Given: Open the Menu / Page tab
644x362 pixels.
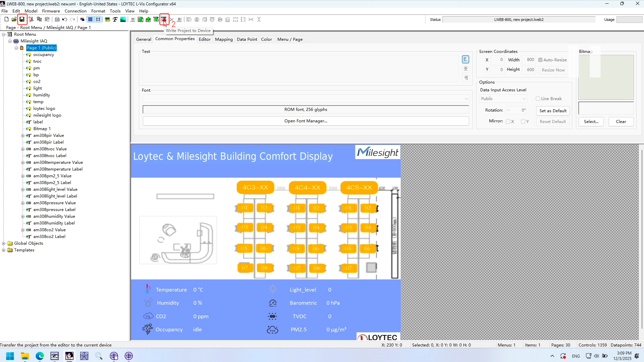Looking at the screenshot, I should [x=290, y=39].
